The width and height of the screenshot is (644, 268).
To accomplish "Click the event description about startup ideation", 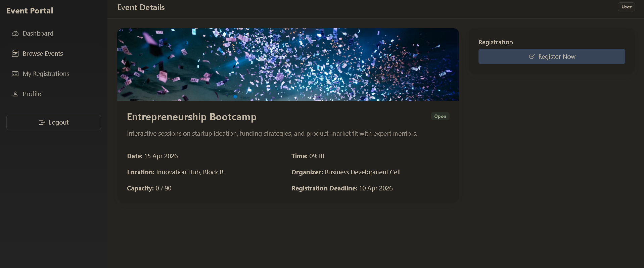I will tap(272, 134).
